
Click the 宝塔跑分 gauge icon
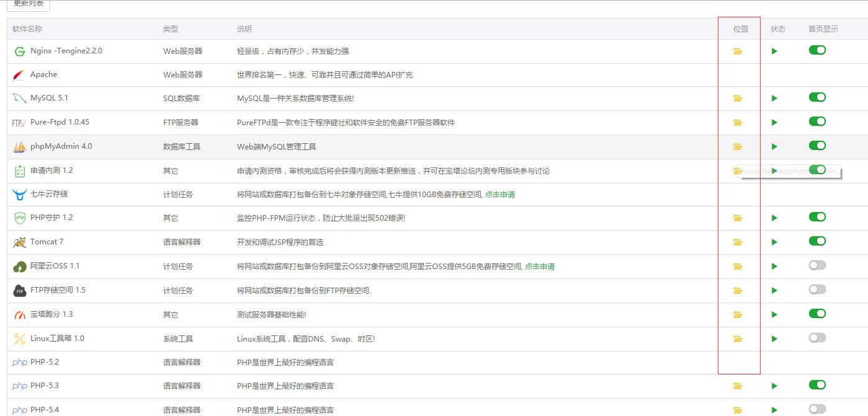(19, 315)
